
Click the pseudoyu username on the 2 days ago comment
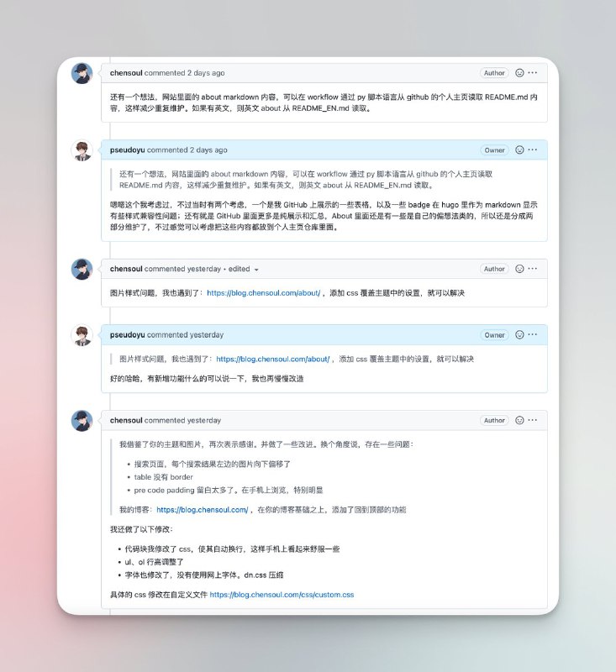coord(127,150)
